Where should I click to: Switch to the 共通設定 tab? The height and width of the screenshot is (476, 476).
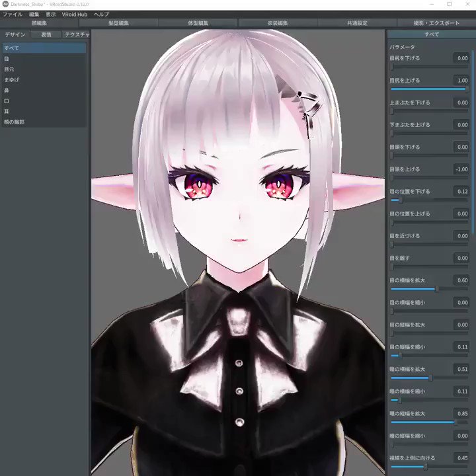click(x=357, y=23)
